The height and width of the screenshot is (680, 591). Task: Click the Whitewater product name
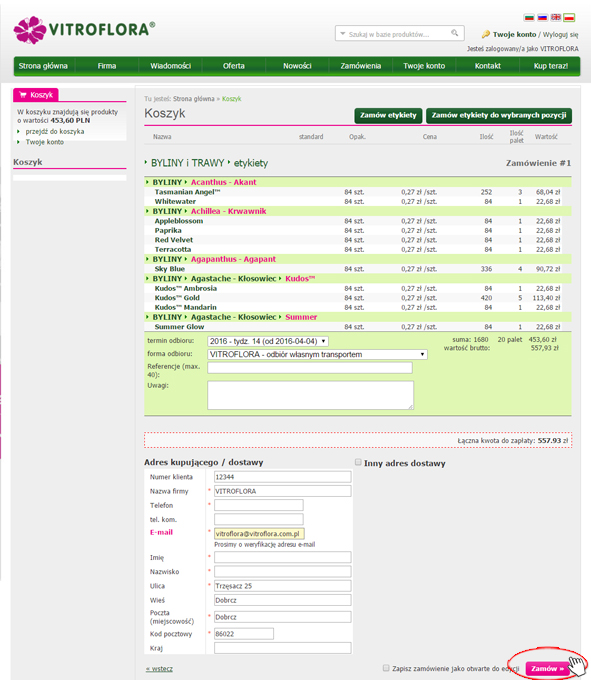point(175,202)
